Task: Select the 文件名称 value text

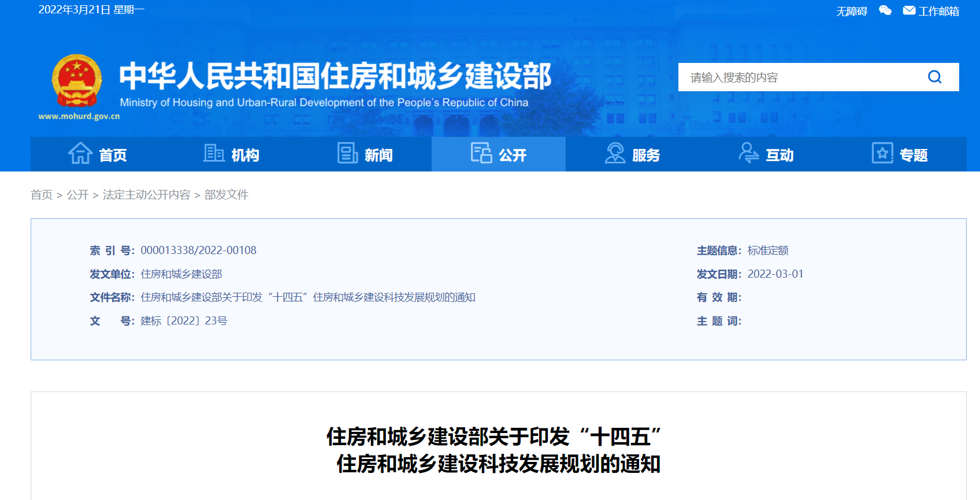Action: 308,297
